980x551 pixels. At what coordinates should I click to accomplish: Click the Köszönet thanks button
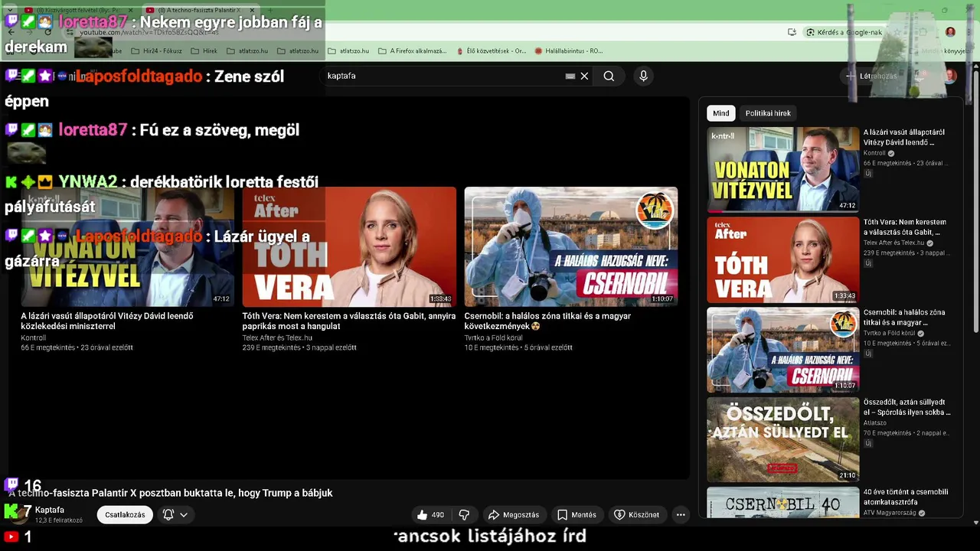637,515
